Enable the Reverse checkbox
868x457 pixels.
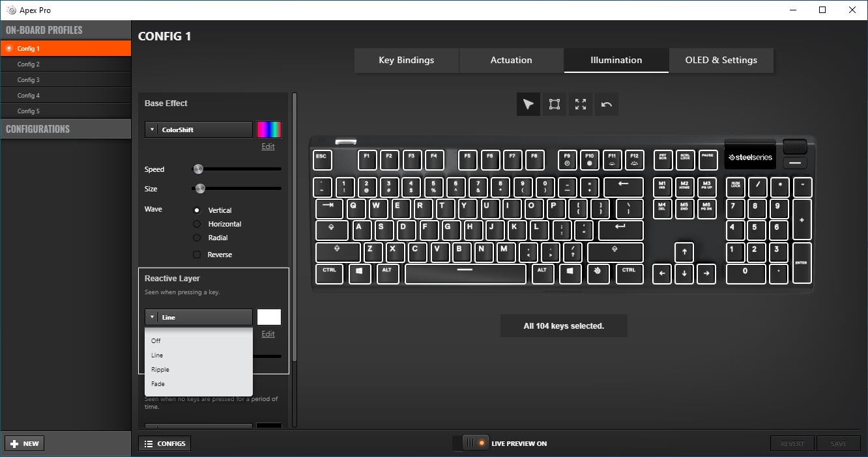tap(197, 255)
